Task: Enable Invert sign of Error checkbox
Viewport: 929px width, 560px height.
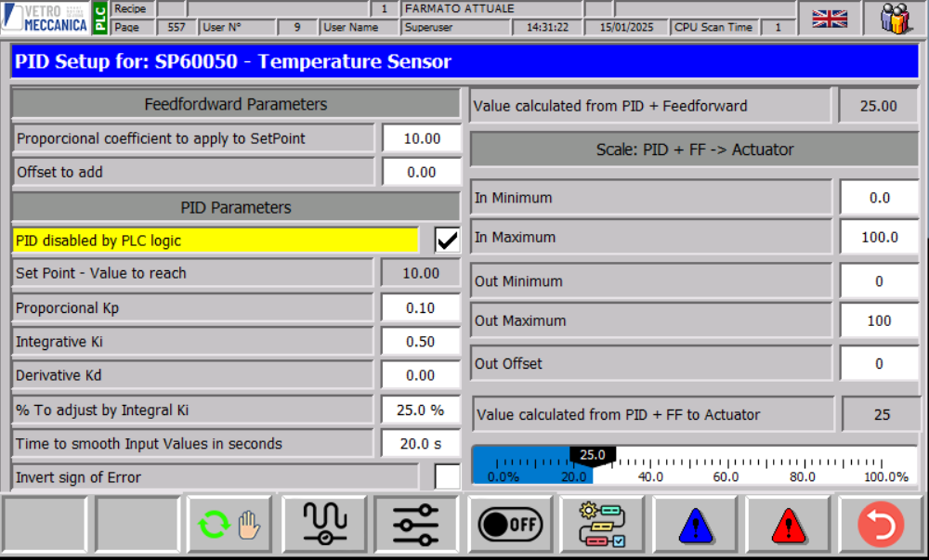Action: pyautogui.click(x=448, y=477)
